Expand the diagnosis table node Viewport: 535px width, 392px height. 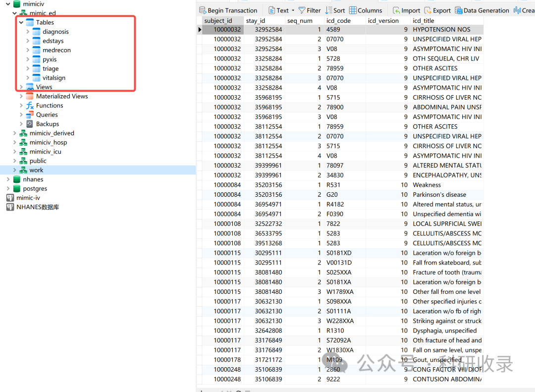coord(28,31)
